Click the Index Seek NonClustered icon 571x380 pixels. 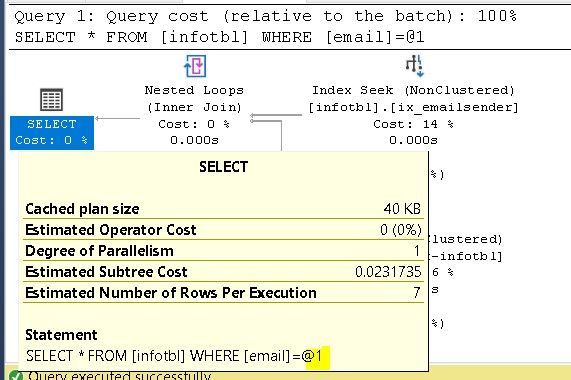415,66
